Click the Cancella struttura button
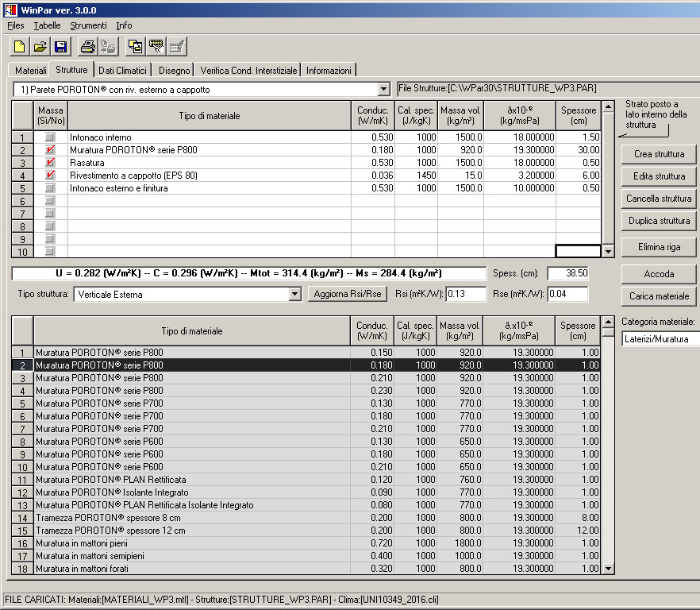Viewport: 700px width, 610px height. (x=659, y=199)
